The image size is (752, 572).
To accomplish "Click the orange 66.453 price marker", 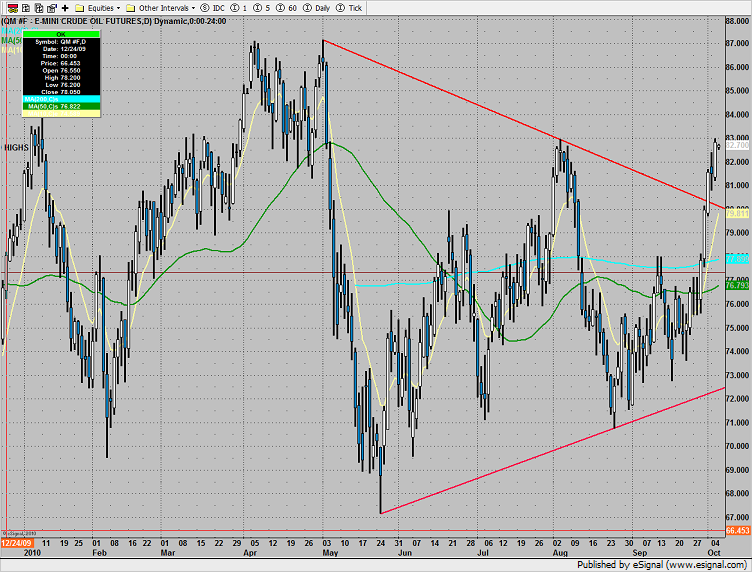I will [x=738, y=530].
